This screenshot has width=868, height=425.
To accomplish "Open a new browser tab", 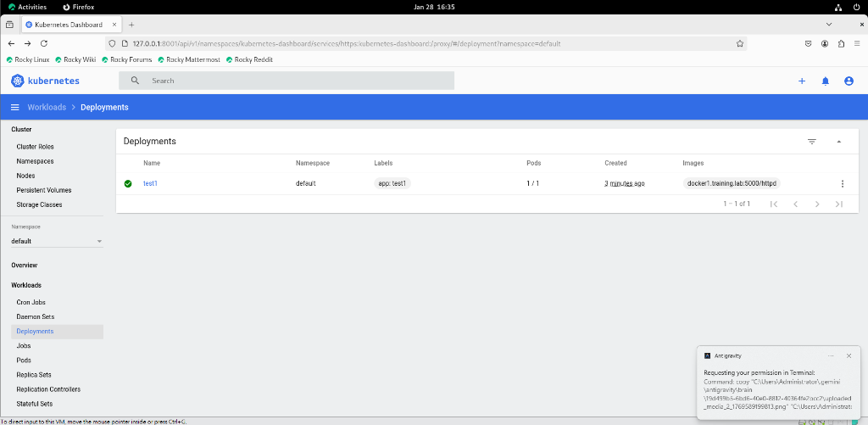I will tap(131, 25).
